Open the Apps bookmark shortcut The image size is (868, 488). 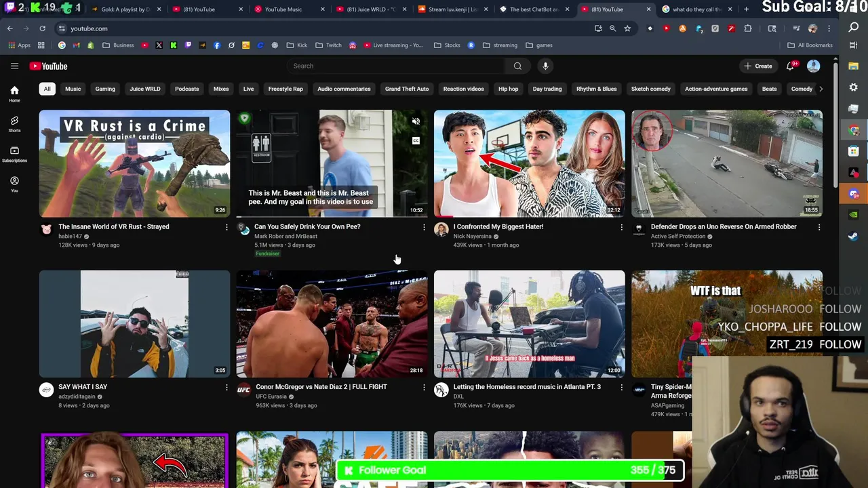point(18,45)
